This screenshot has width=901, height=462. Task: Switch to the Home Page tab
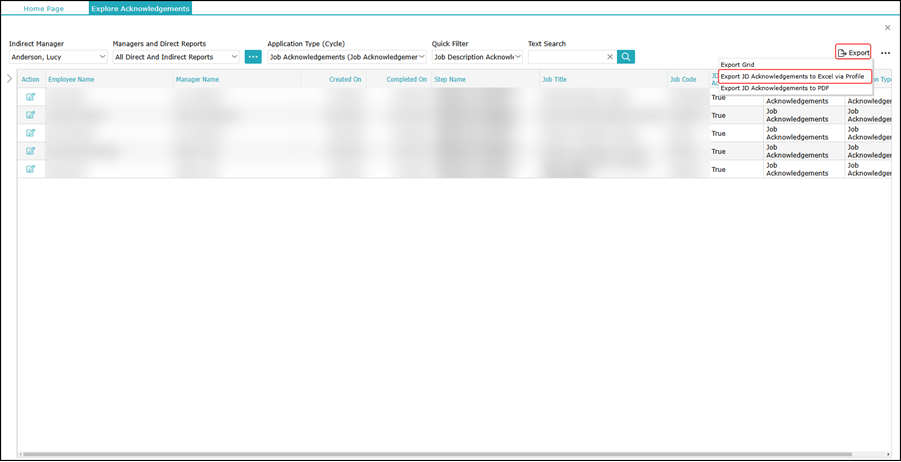point(43,8)
